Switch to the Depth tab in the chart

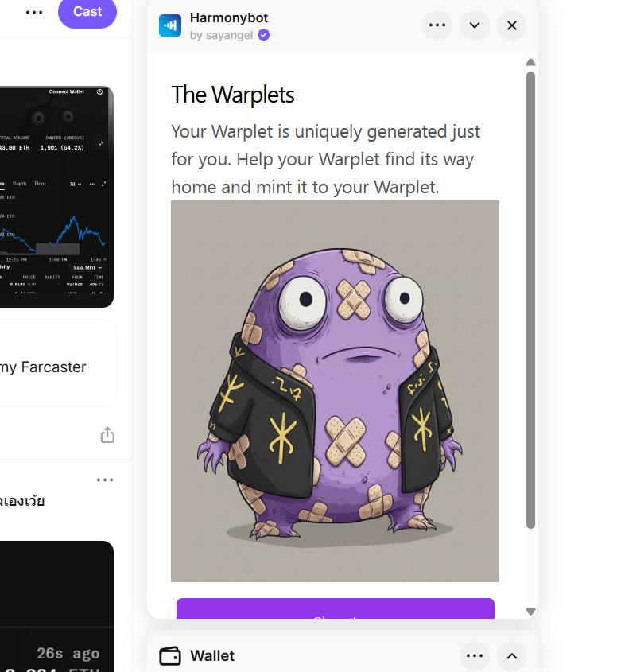pos(19,184)
